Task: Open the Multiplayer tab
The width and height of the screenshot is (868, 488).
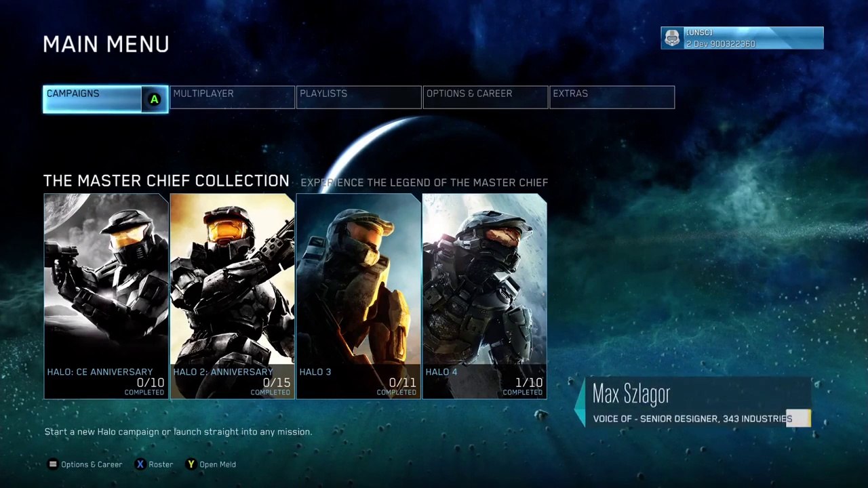Action: pos(232,97)
